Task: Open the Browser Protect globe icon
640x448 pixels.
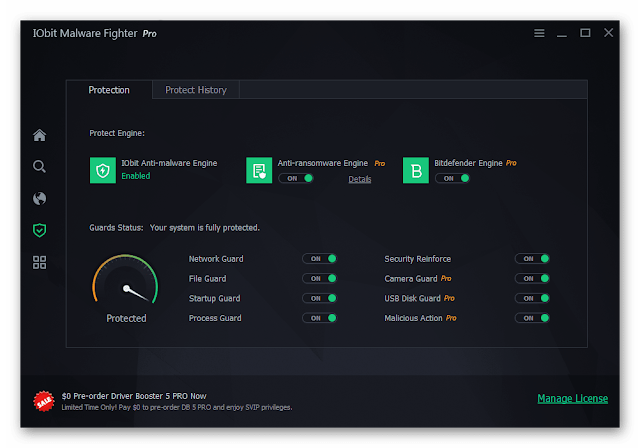Action: [x=40, y=199]
